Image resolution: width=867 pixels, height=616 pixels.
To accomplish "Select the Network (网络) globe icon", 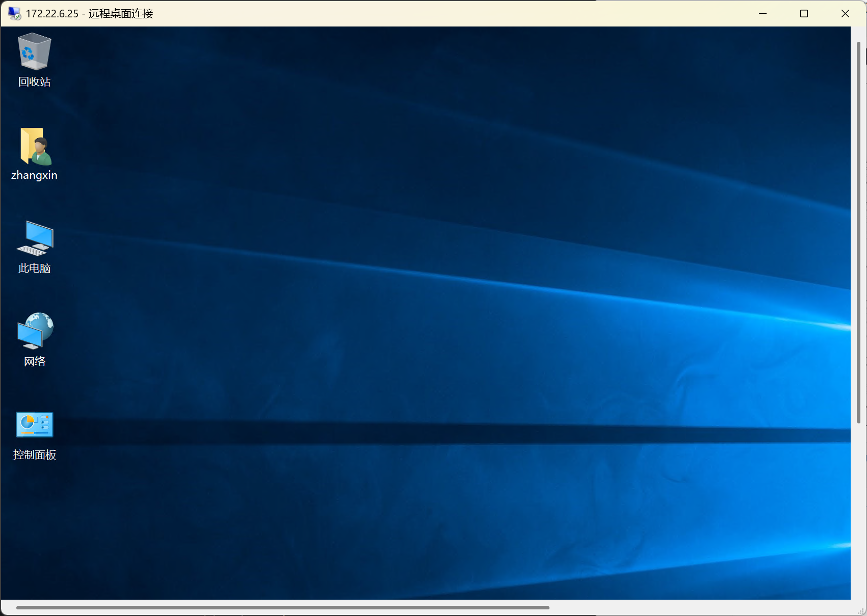I will point(35,331).
